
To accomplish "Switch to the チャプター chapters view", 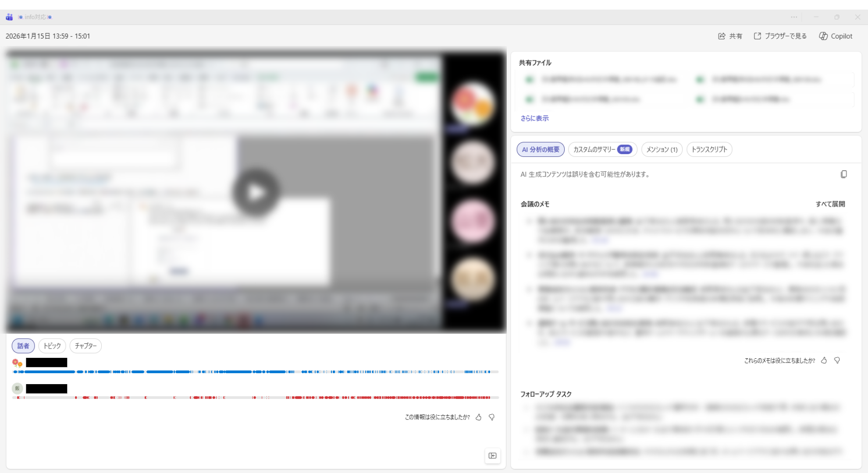I will tap(85, 346).
